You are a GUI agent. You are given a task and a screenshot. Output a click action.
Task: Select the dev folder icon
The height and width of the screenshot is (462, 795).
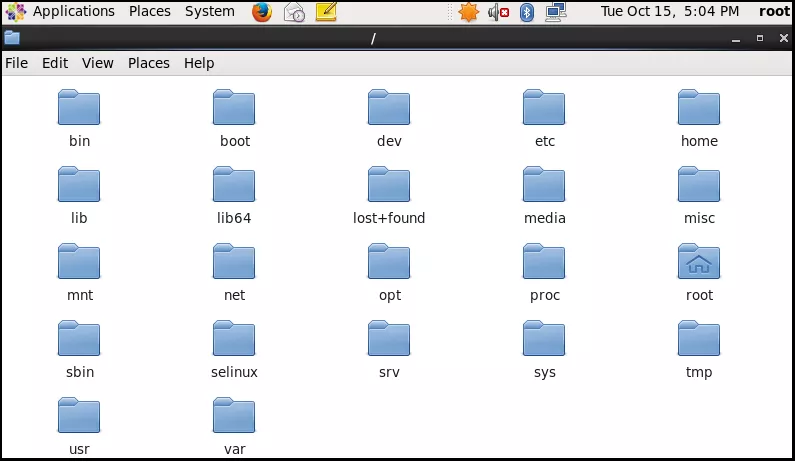click(x=389, y=107)
